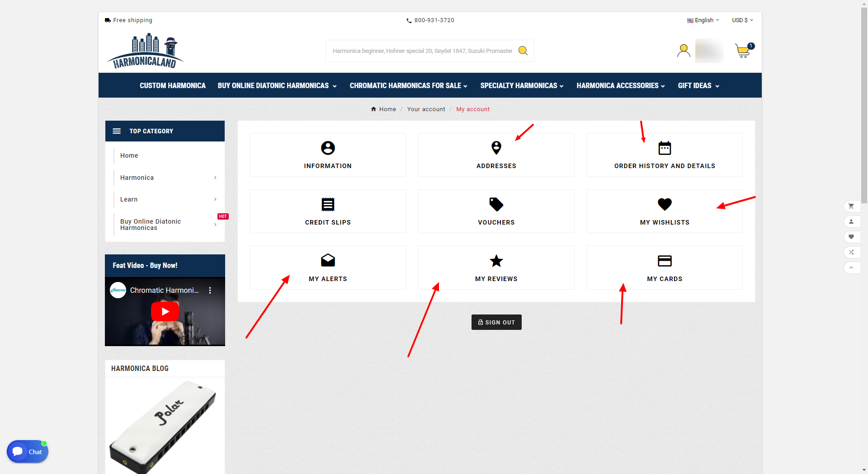Expand Harmonica Accessories menu
868x474 pixels.
tap(621, 85)
